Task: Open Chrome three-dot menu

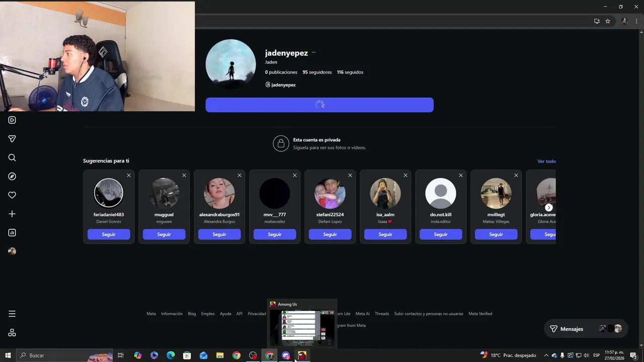Action: pos(636,21)
